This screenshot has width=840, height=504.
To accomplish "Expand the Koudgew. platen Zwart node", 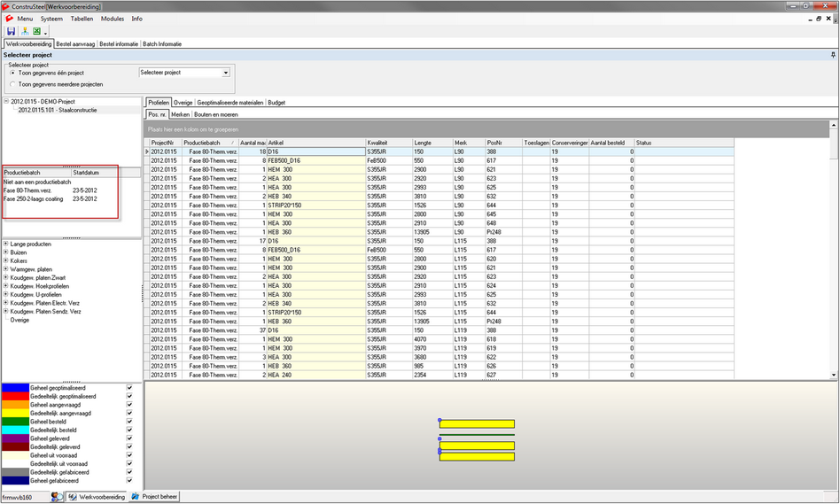I will [6, 277].
